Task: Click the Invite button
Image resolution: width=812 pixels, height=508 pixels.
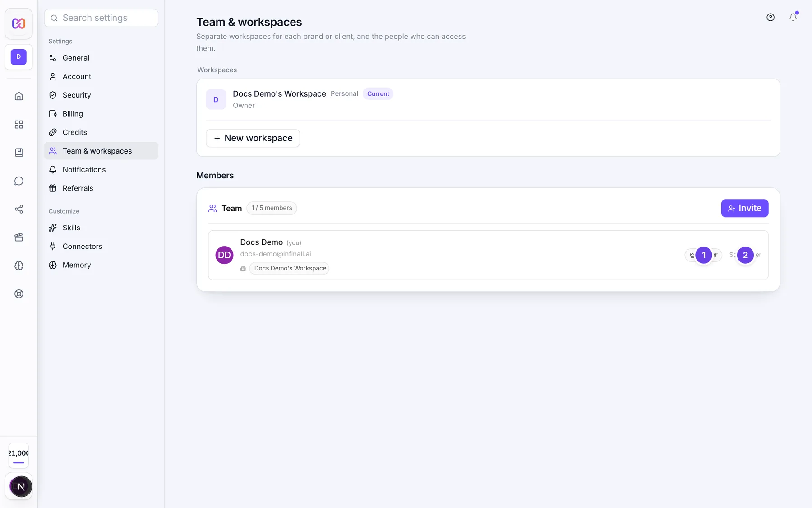Action: pos(744,208)
